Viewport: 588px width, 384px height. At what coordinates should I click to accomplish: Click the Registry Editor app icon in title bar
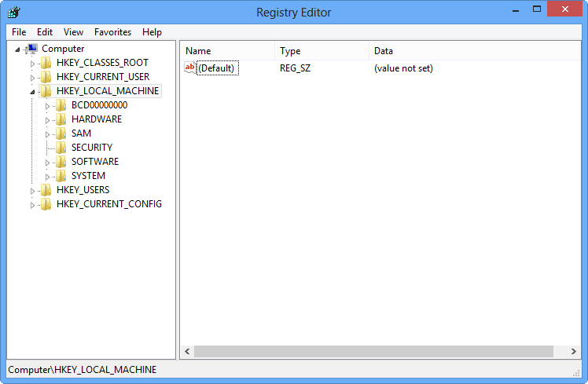(x=14, y=12)
